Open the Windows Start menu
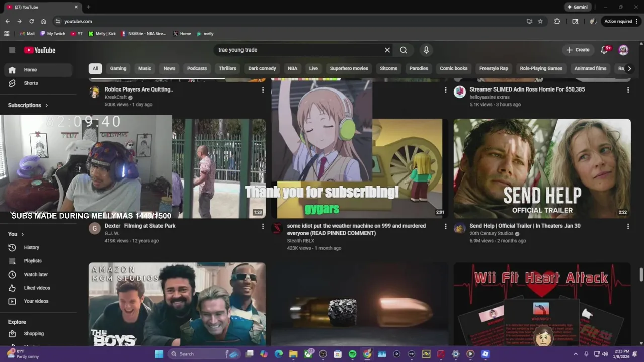Image resolution: width=644 pixels, height=362 pixels. click(159, 354)
